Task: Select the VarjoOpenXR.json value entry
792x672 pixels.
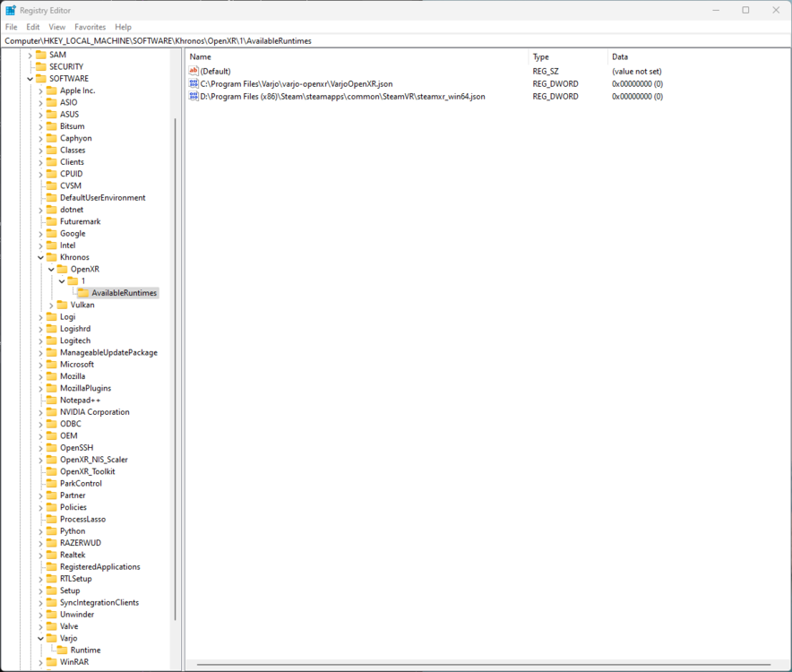Action: coord(296,84)
